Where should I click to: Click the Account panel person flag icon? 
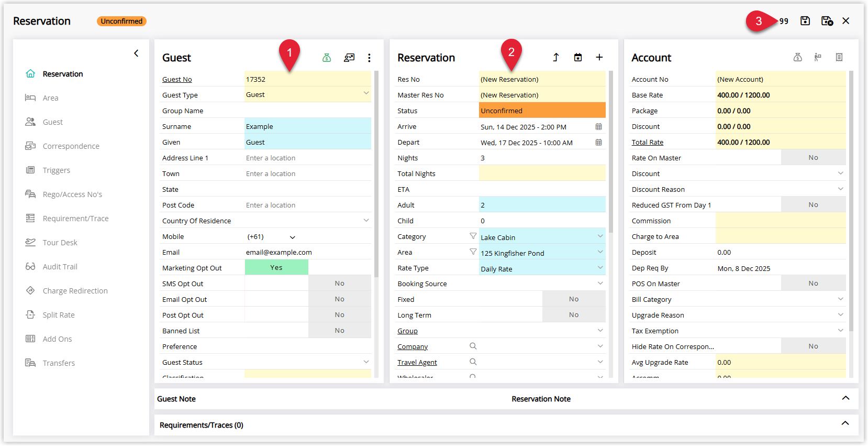[818, 57]
